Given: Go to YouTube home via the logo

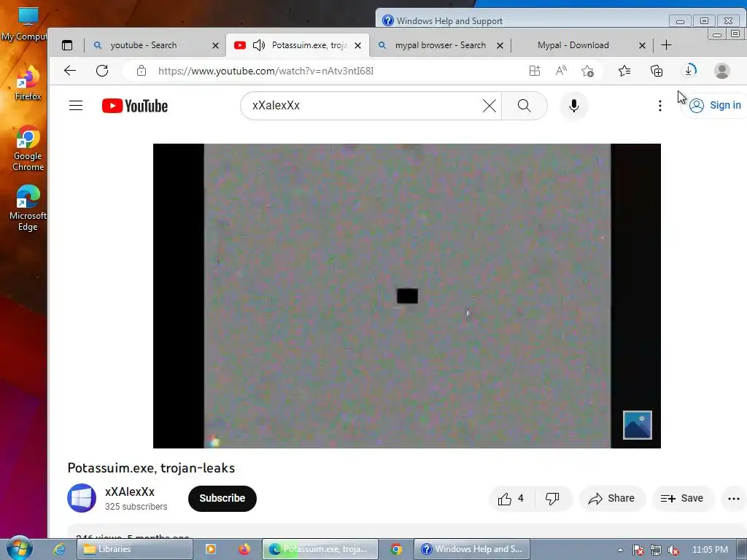Looking at the screenshot, I should (x=135, y=106).
